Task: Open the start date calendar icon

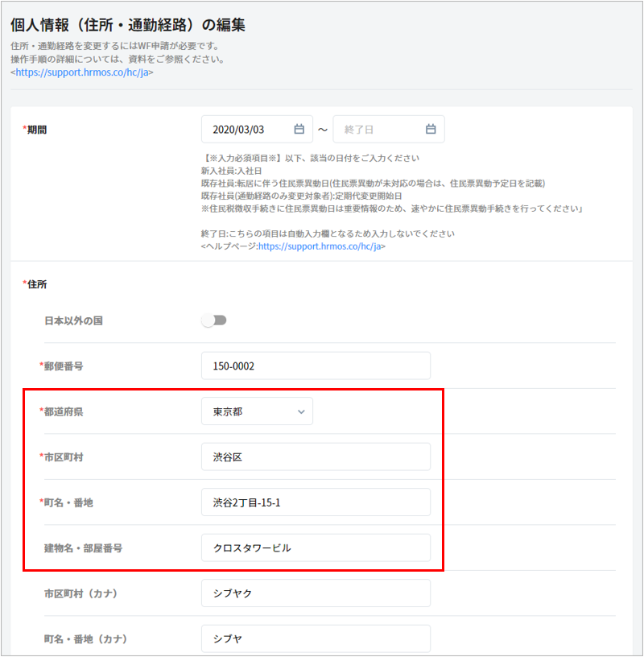Action: click(299, 130)
